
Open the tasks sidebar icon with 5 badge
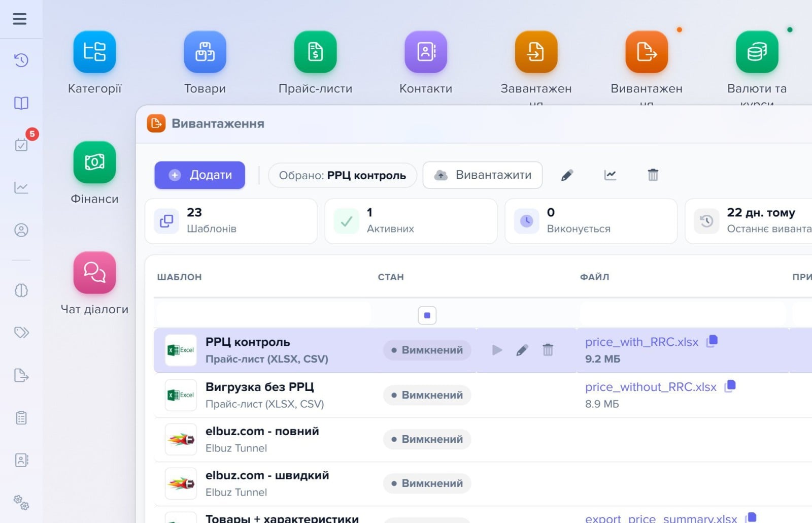pos(21,145)
